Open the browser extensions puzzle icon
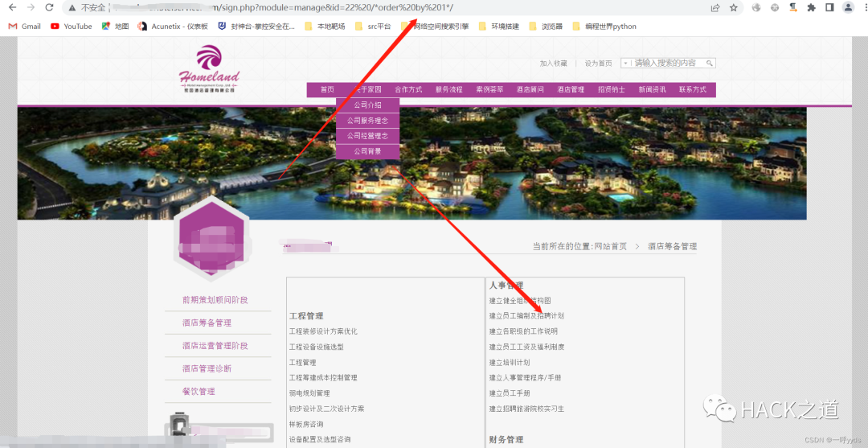This screenshot has height=448, width=868. [811, 7]
